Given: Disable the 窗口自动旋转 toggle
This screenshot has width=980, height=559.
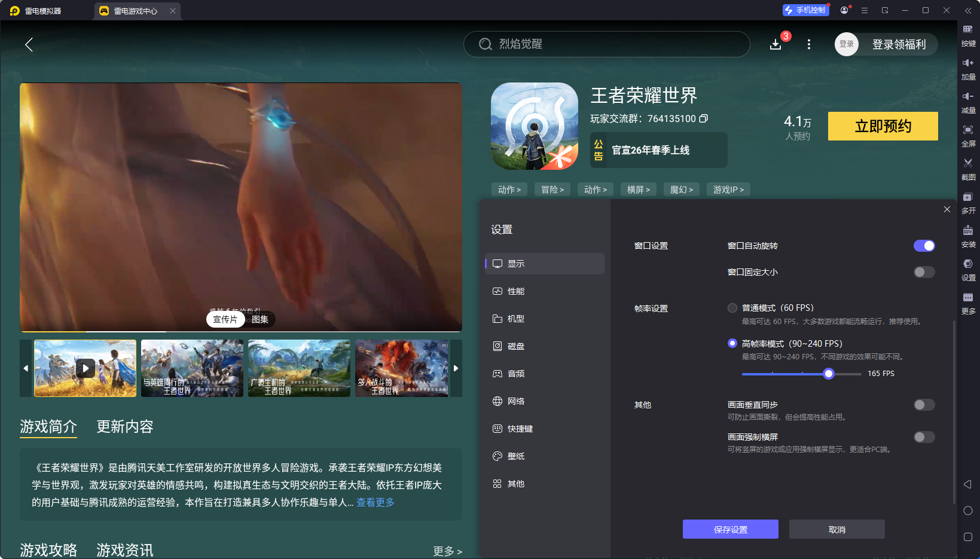Looking at the screenshot, I should pos(924,245).
